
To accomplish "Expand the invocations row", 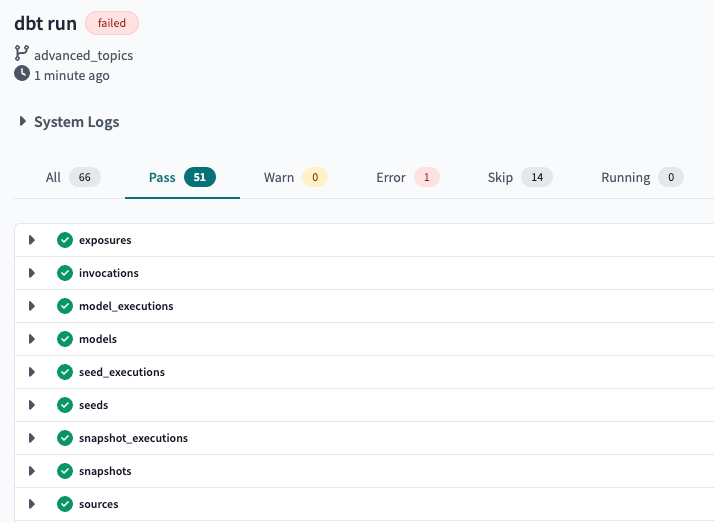I will tap(31, 273).
